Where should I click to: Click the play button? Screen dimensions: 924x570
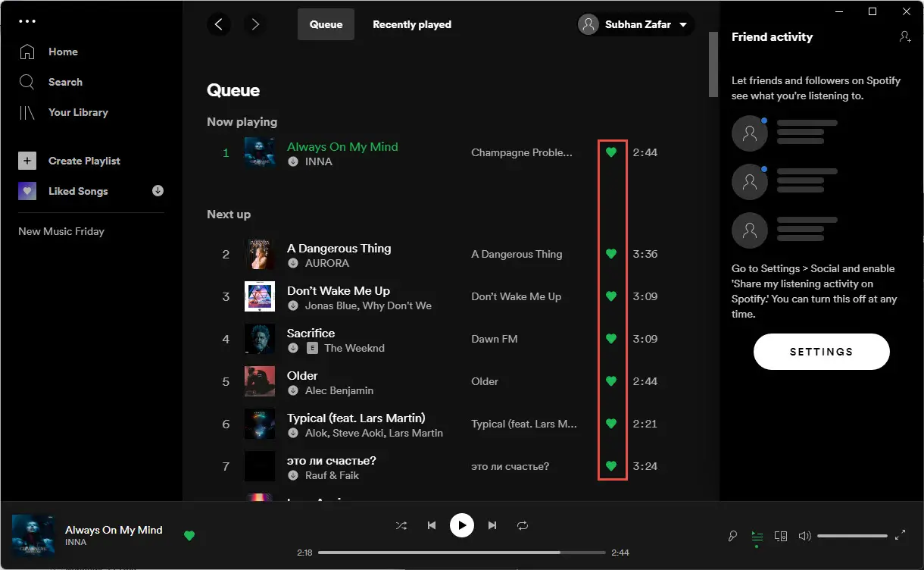(x=462, y=525)
